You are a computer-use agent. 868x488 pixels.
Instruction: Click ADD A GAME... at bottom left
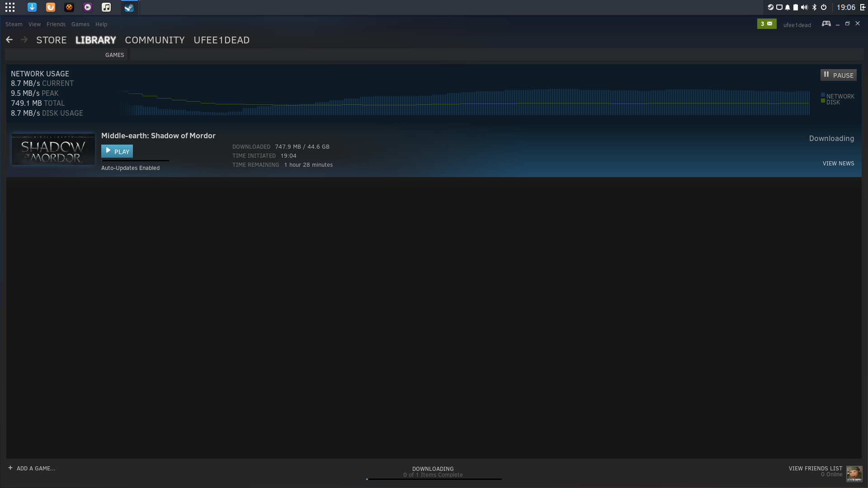36,468
